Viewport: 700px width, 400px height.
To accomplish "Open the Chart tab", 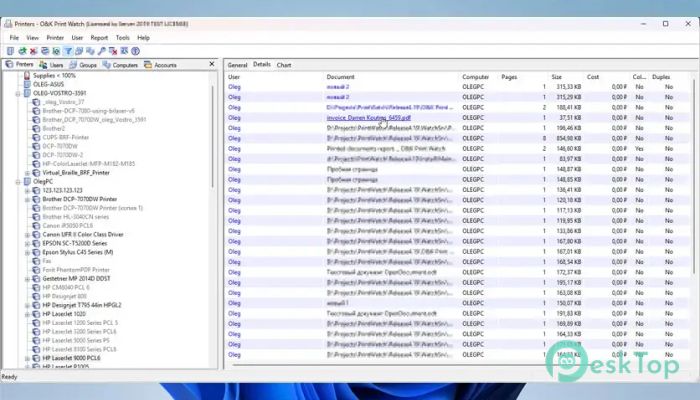I will (x=284, y=65).
